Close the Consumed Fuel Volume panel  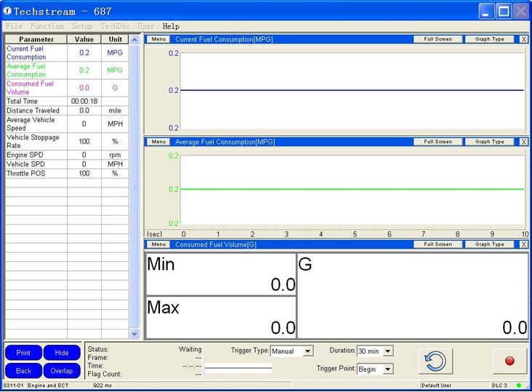524,245
